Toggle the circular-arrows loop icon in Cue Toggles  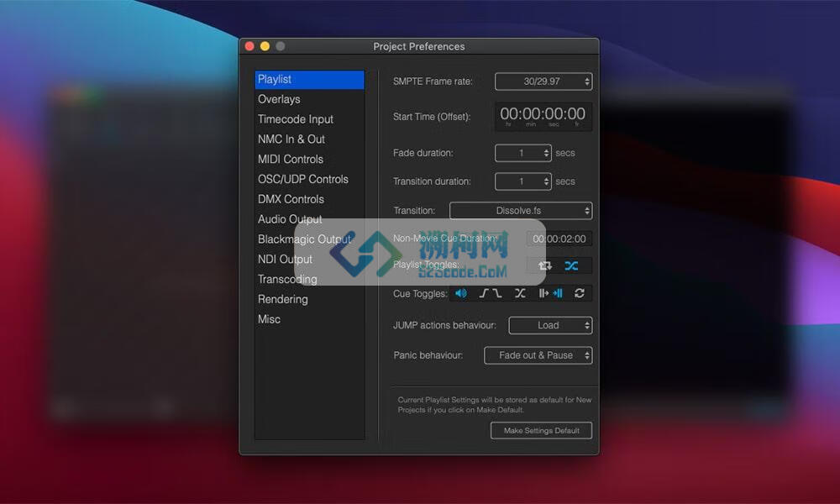pyautogui.click(x=580, y=293)
